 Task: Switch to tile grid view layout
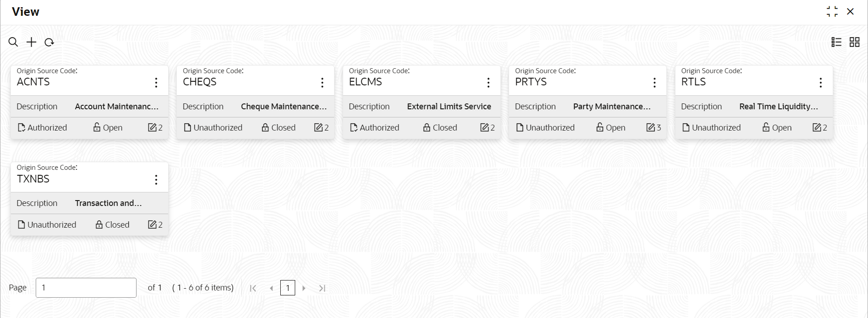pyautogui.click(x=854, y=42)
